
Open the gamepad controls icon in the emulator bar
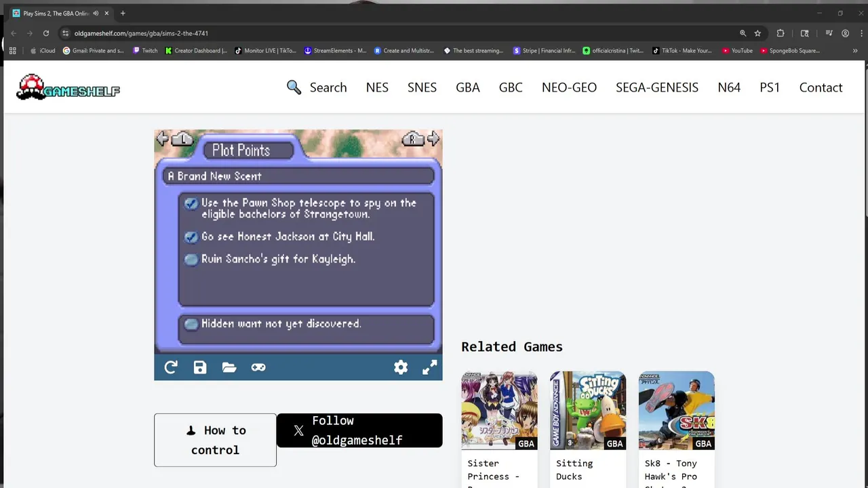click(x=258, y=367)
